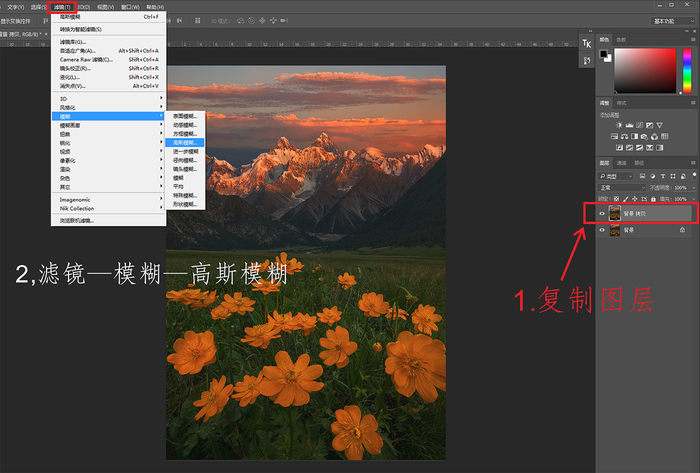The image size is (700, 473).
Task: Switch to the 通道 tab
Action: (x=621, y=162)
